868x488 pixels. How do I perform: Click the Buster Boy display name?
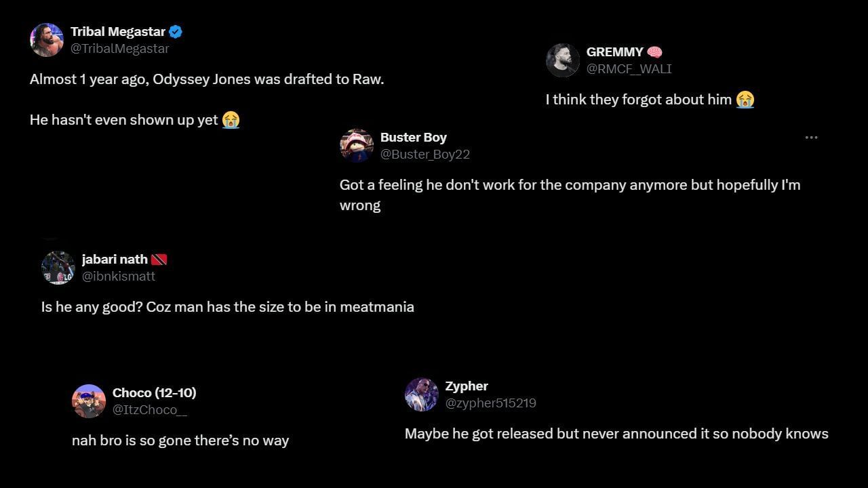pyautogui.click(x=413, y=138)
